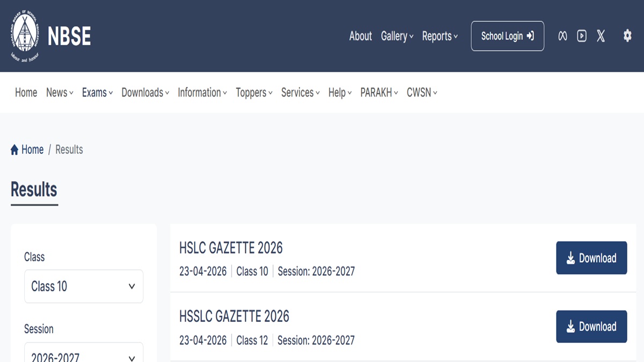Go to the About page
The image size is (644, 362).
[x=360, y=36]
